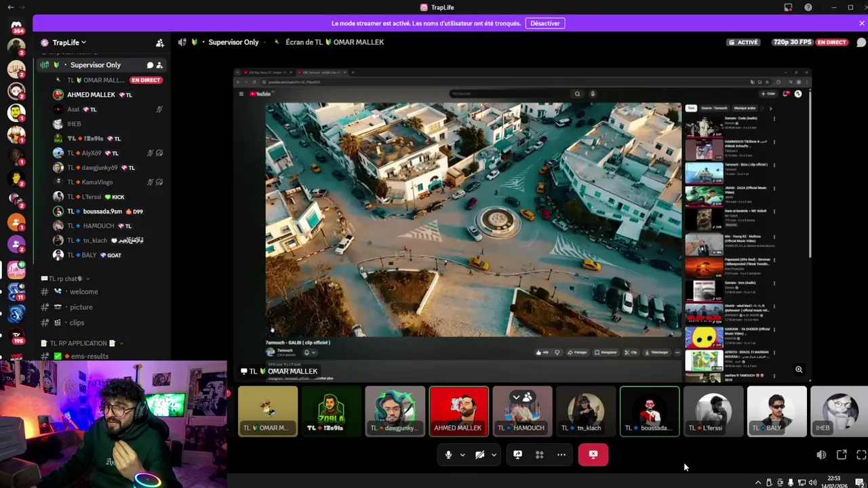Click the BALY participant tile
The width and height of the screenshot is (868, 488).
click(x=776, y=411)
